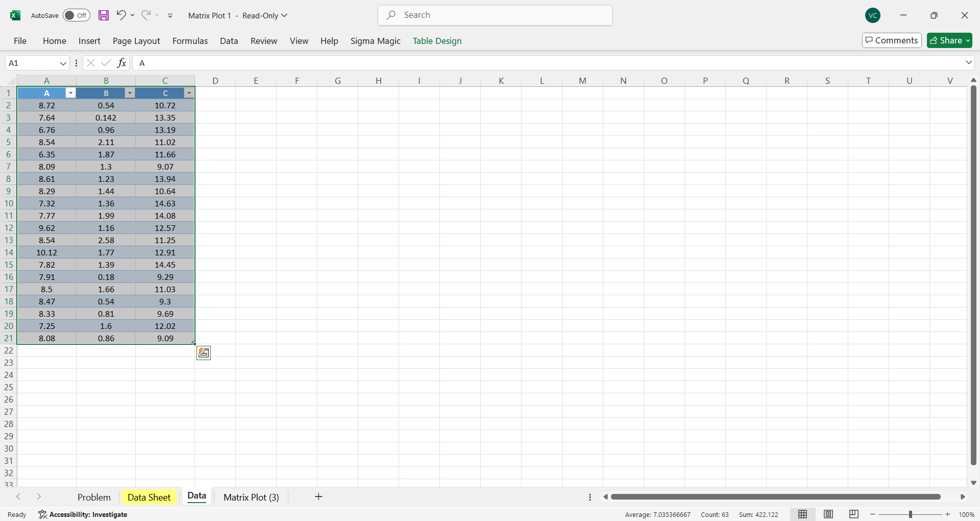Click the Redo arrow icon
Screen dimensions: 980x521
(x=146, y=15)
